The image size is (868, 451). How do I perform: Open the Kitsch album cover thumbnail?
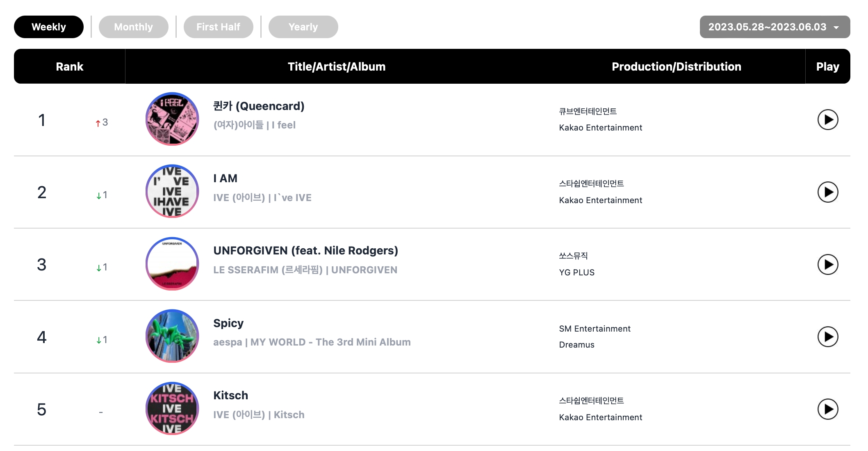(x=172, y=409)
